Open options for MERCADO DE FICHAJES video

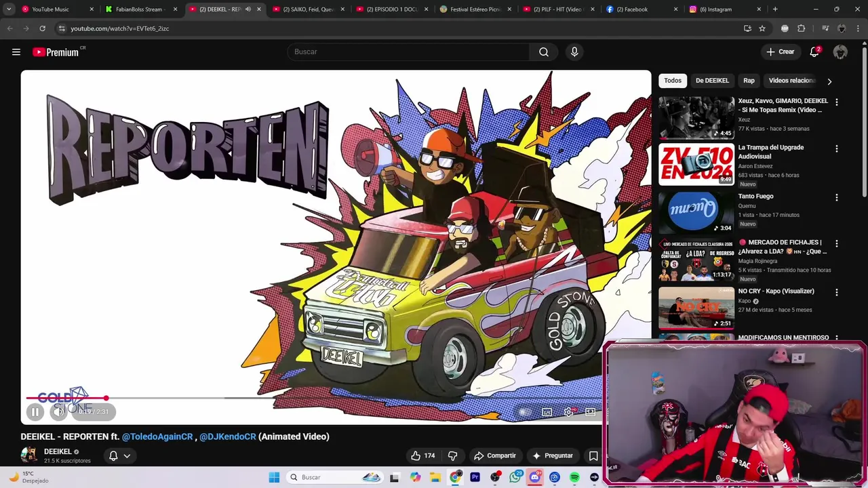click(837, 244)
